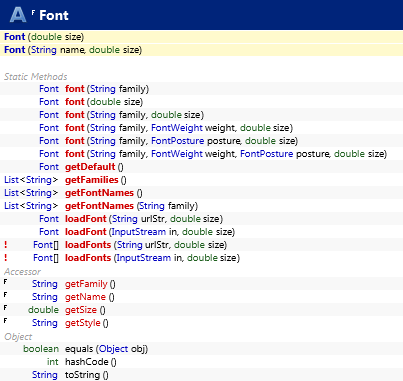Click final 'F' marker beside getFamily
The height and width of the screenshot is (381, 403).
5,282
